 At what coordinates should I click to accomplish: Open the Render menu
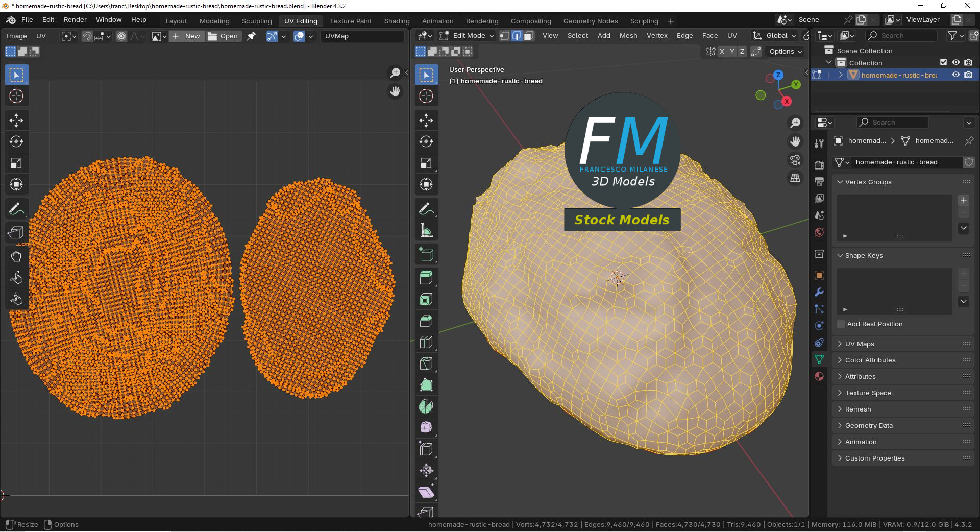75,20
